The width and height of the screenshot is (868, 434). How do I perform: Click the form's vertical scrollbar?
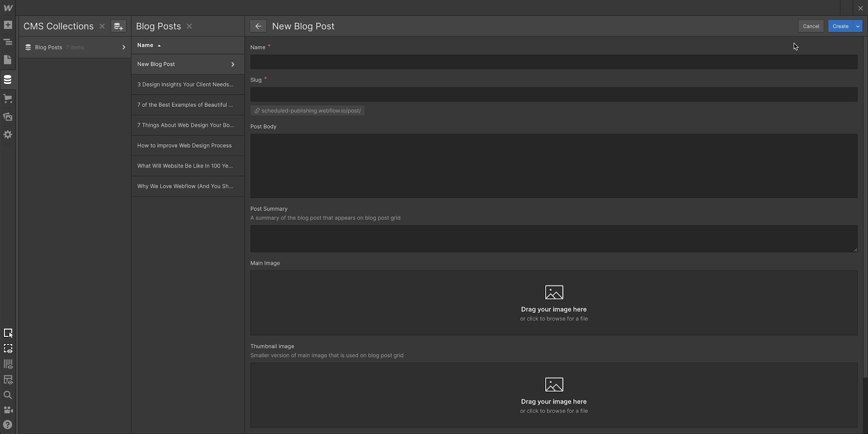865,207
